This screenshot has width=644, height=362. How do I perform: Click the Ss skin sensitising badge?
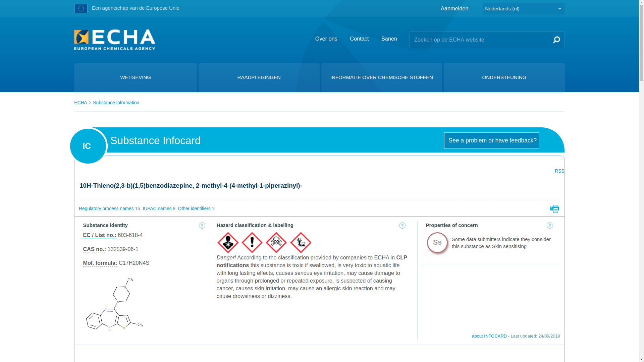437,242
